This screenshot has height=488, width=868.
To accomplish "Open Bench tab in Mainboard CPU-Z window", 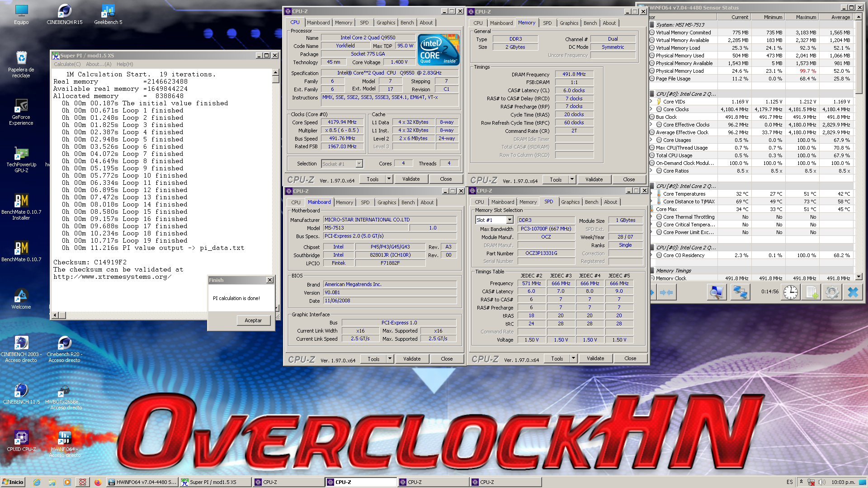I will point(408,202).
